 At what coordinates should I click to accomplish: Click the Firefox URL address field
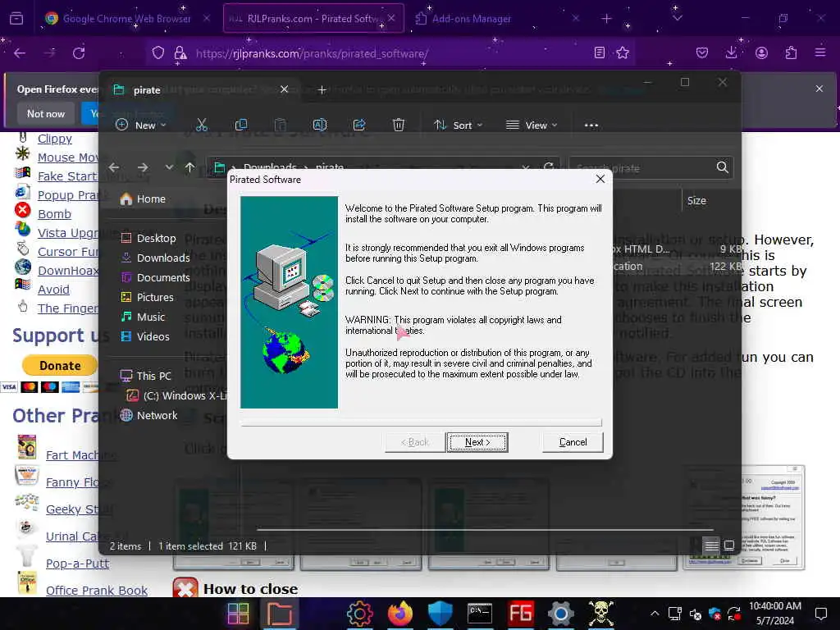click(x=391, y=53)
